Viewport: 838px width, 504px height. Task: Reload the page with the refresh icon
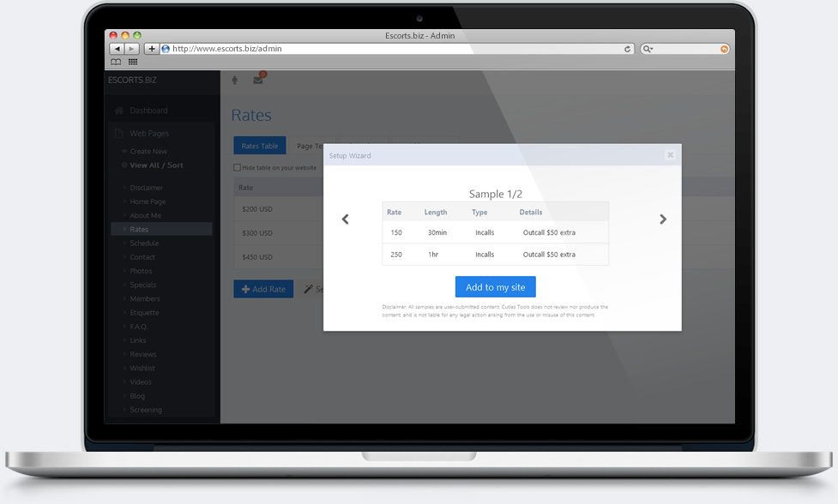627,49
